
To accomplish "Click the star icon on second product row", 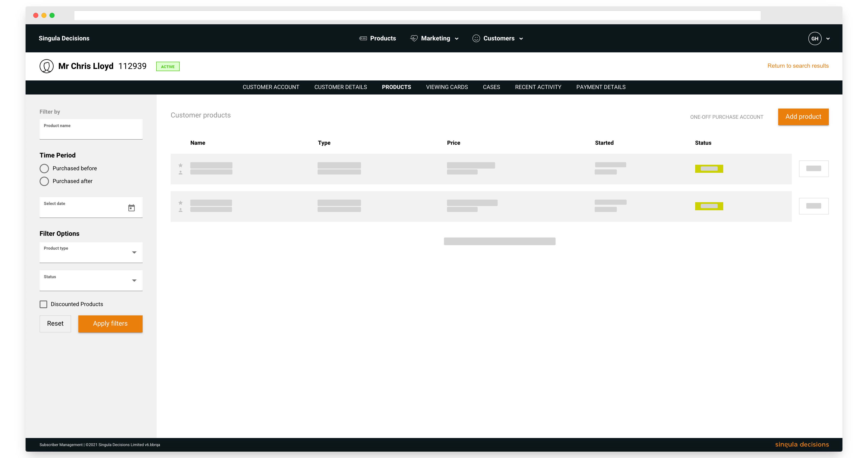I will coord(181,203).
